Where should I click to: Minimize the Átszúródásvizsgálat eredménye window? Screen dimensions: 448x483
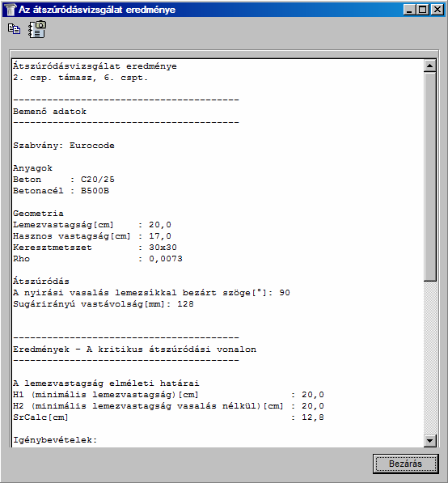[409, 10]
